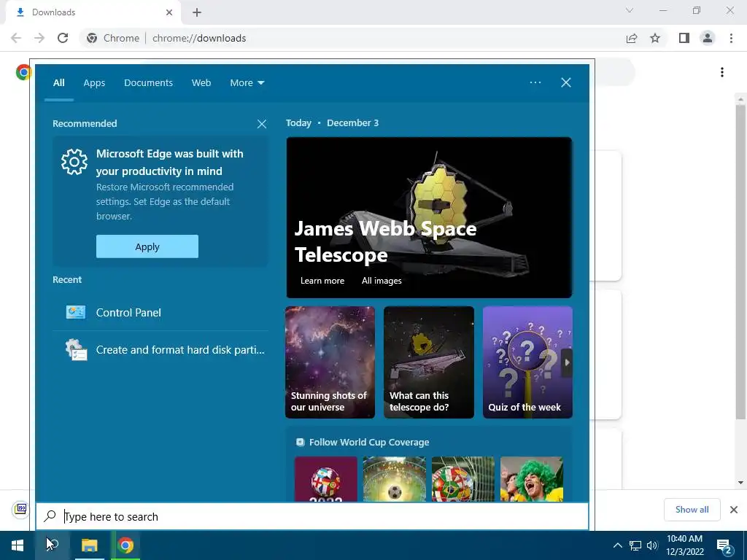Dismiss the Recommended section
Viewport: 747px width, 560px height.
click(262, 124)
